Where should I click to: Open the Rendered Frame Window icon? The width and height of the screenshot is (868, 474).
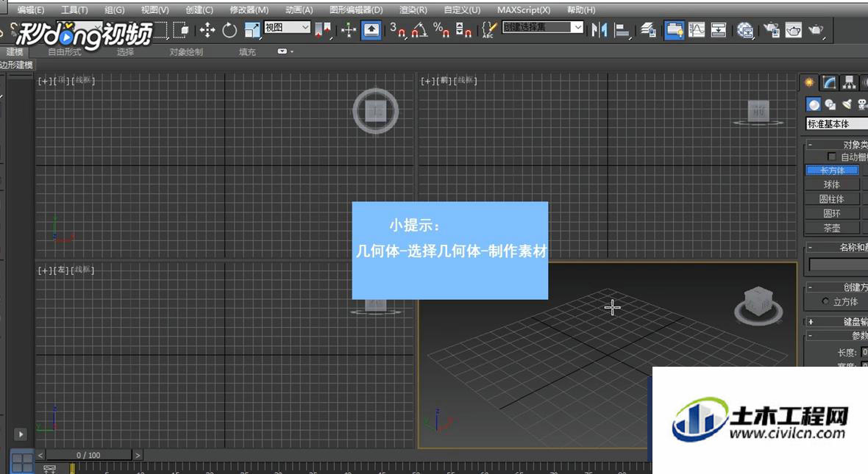pos(793,30)
